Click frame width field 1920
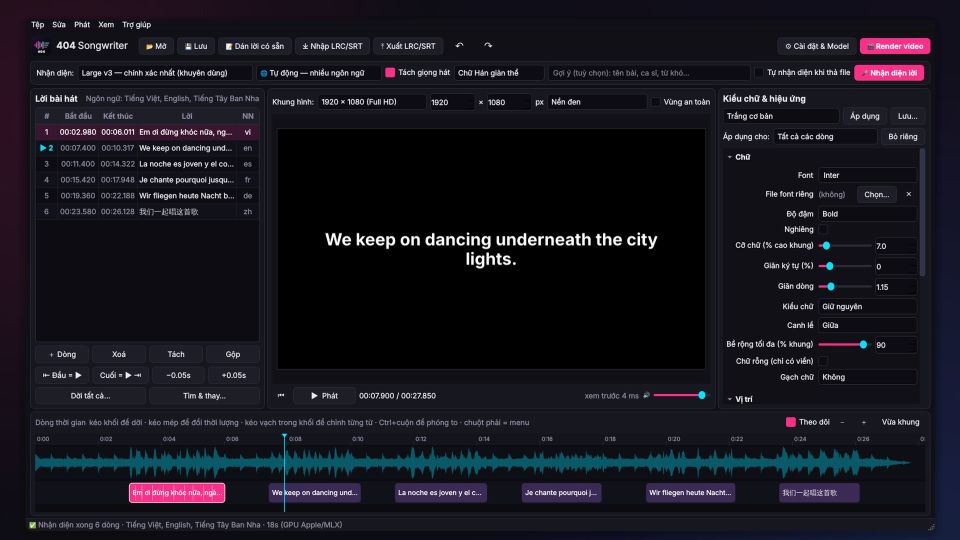This screenshot has height=540, width=960. (x=451, y=102)
